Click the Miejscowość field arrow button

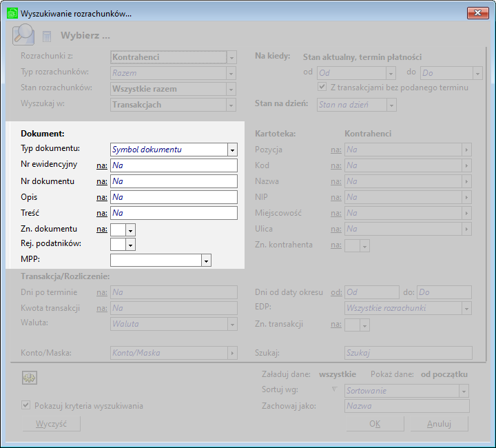[466, 213]
